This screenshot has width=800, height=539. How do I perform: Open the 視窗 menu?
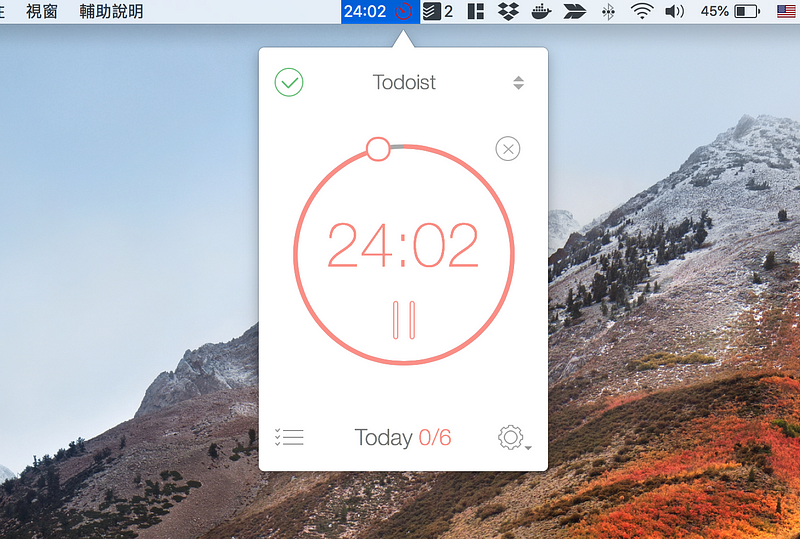pos(41,11)
